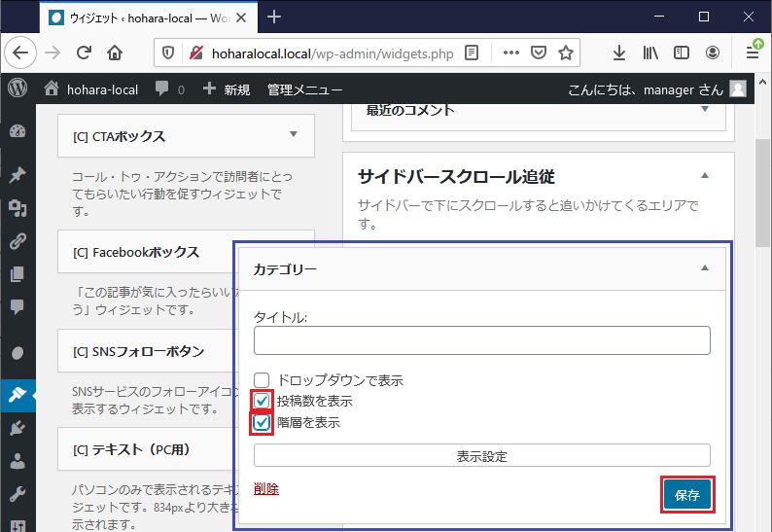Open the 新規 menu in admin bar
This screenshot has height=532, width=772.
point(227,89)
